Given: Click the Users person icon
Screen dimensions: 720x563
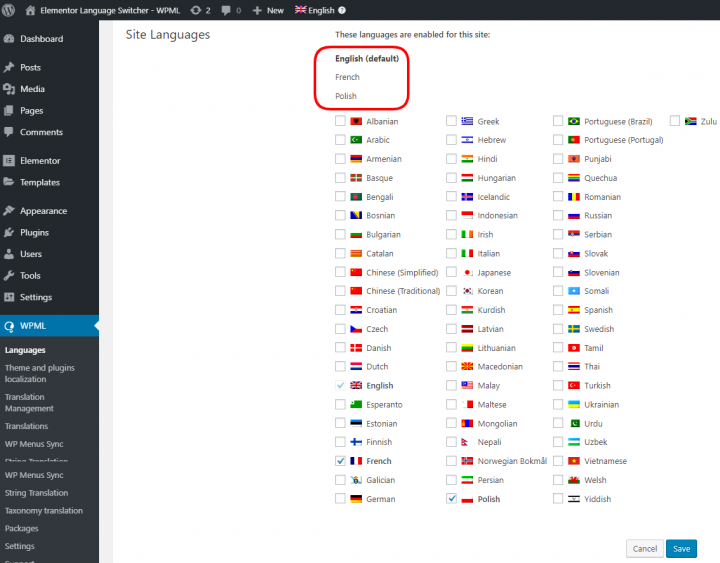Looking at the screenshot, I should tap(9, 253).
